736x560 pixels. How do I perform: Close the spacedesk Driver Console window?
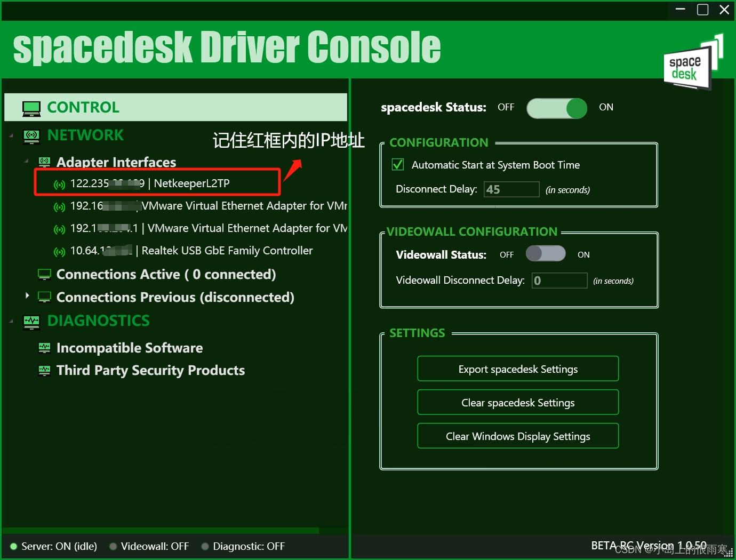coord(724,9)
